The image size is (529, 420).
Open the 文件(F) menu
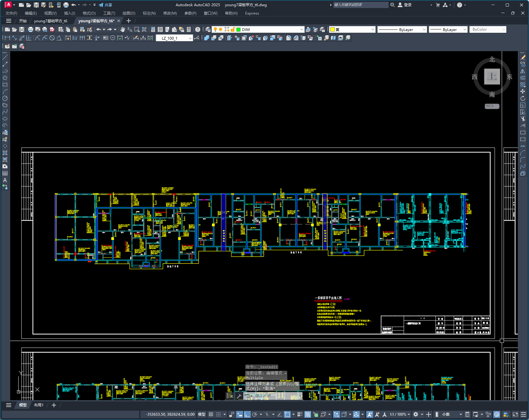pyautogui.click(x=11, y=13)
